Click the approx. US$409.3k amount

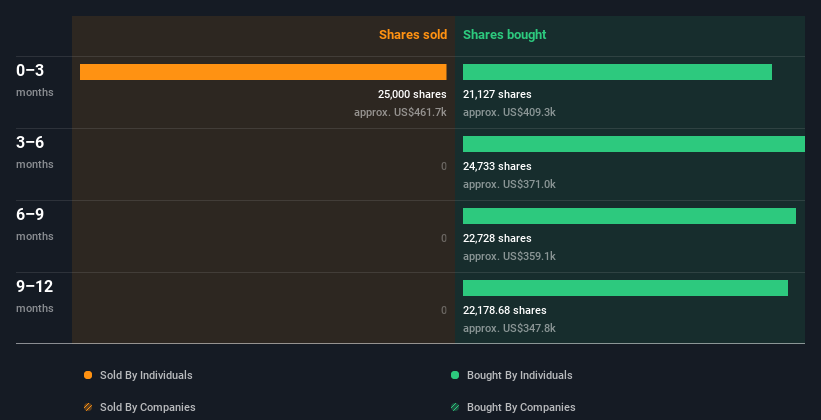(509, 112)
